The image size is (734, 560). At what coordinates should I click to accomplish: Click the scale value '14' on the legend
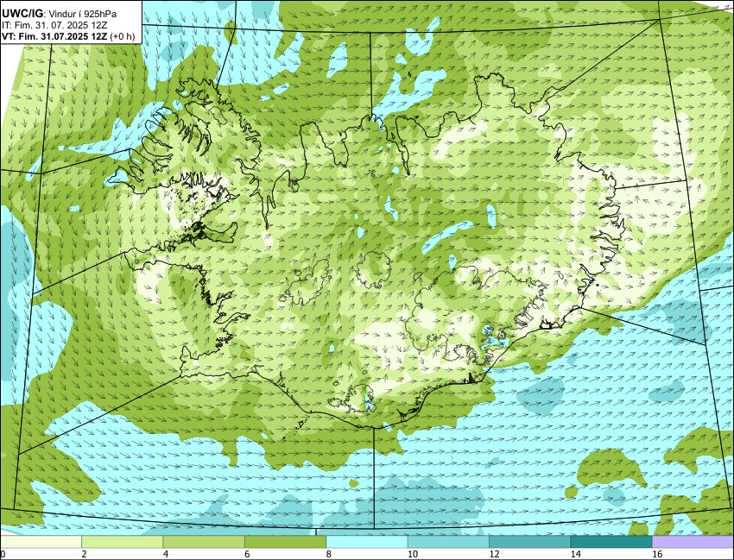(575, 554)
